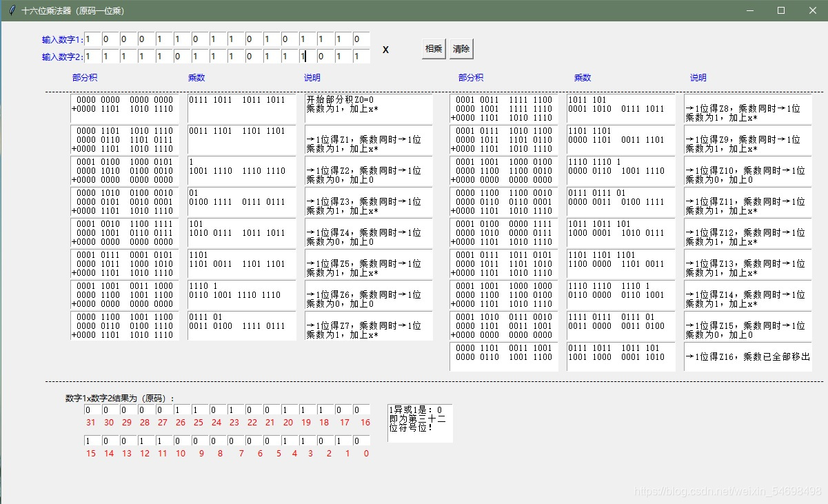Click the 输入数字2 bit field holding the text cursor
Image resolution: width=828 pixels, height=504 pixels.
(307, 56)
